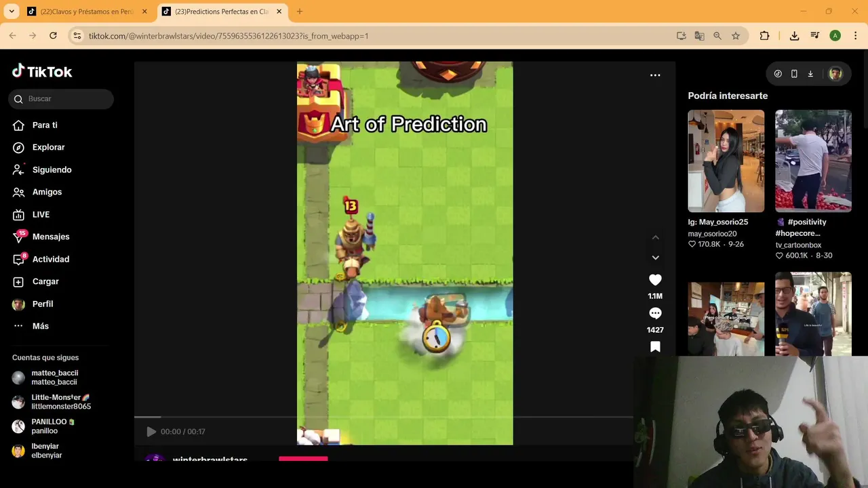The width and height of the screenshot is (868, 488).
Task: Open Perfil in the sidebar
Action: click(43, 304)
